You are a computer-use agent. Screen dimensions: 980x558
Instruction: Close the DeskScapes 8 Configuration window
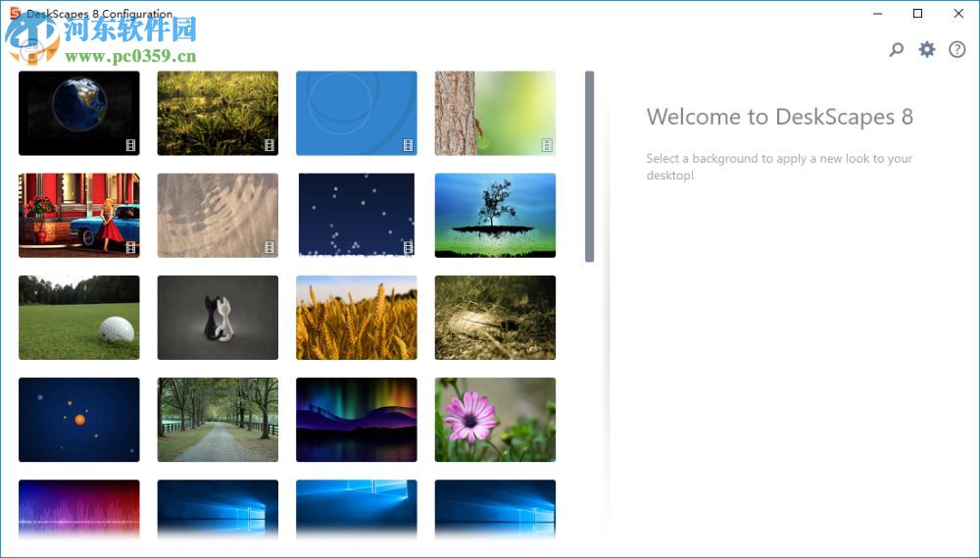(x=958, y=13)
